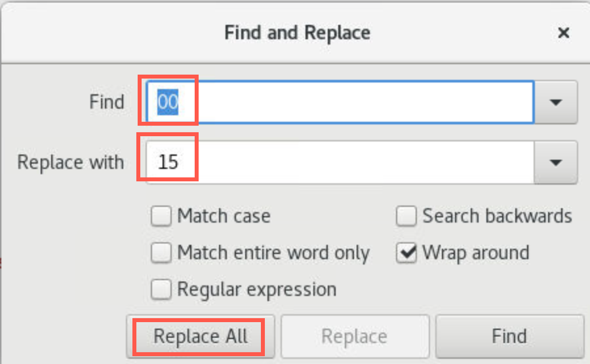Click the Find label beside the search field

click(106, 101)
